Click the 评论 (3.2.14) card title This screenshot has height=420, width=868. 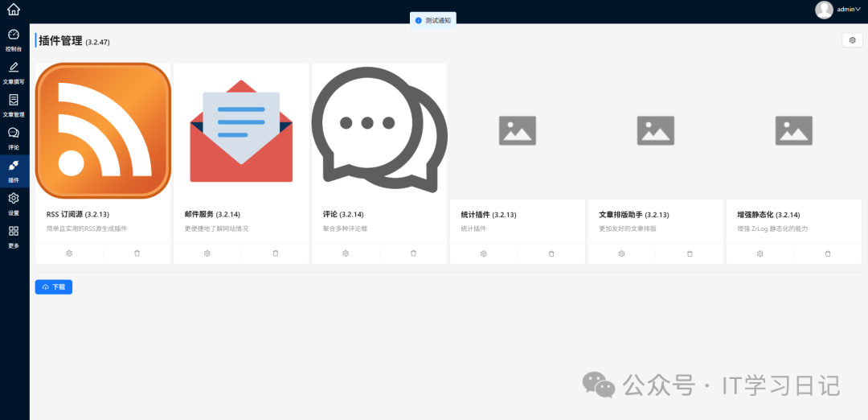click(343, 215)
